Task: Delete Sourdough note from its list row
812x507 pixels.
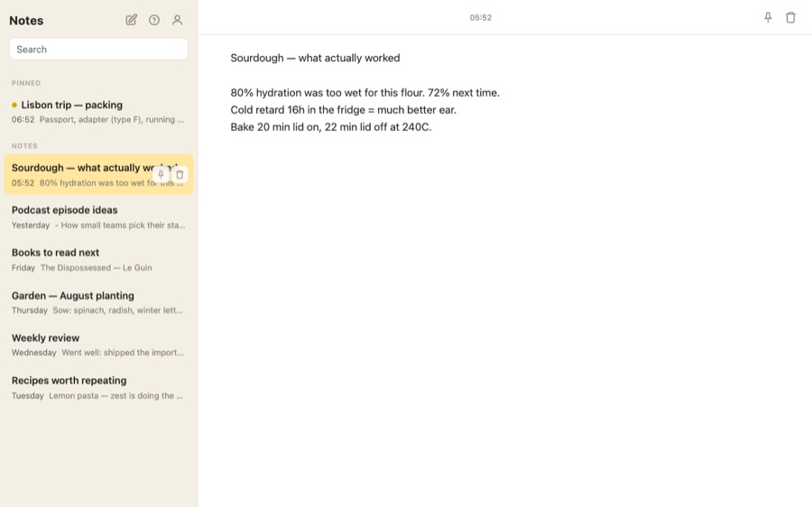Action: (x=180, y=174)
